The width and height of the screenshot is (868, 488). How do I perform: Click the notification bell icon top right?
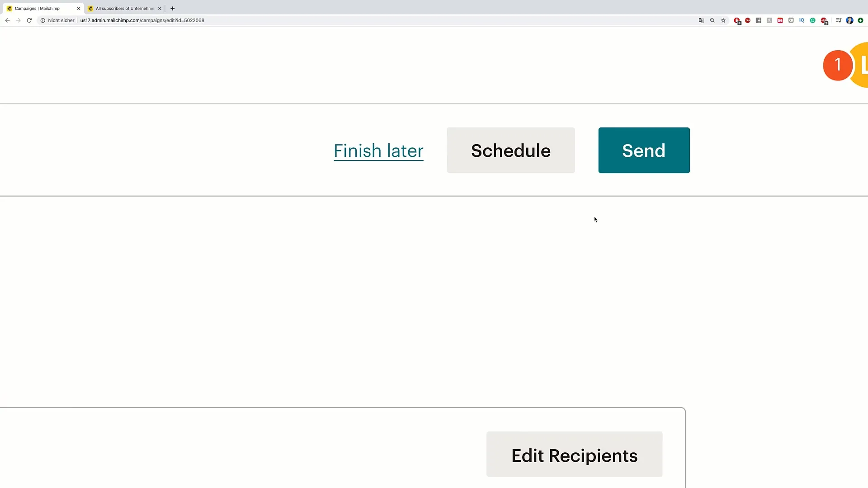838,64
